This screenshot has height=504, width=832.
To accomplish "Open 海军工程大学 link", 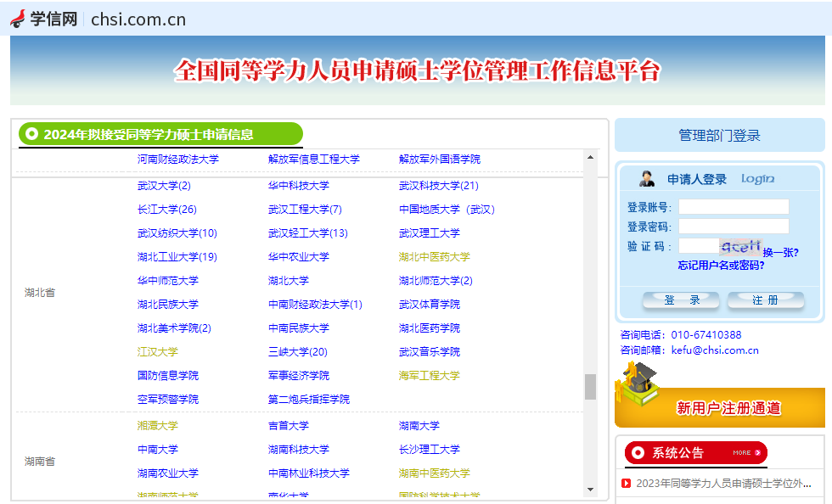I will pyautogui.click(x=430, y=376).
